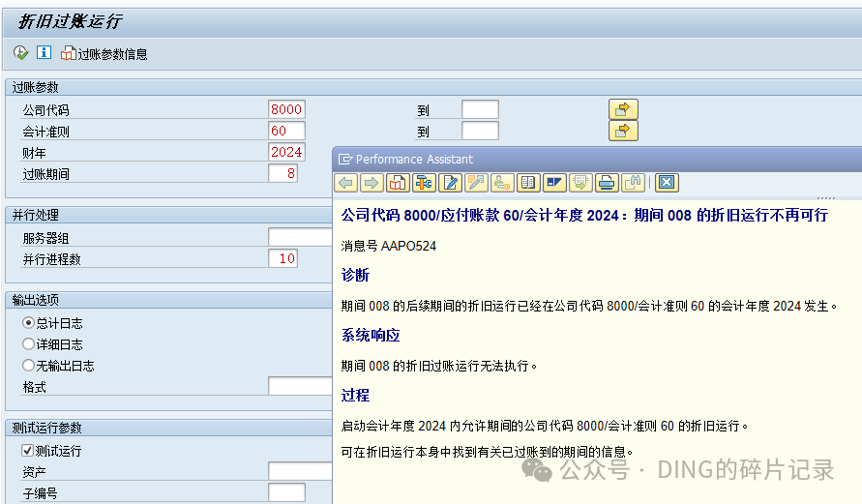This screenshot has width=862, height=504.
Task: Click the blue panel layout icon
Action: (x=554, y=183)
